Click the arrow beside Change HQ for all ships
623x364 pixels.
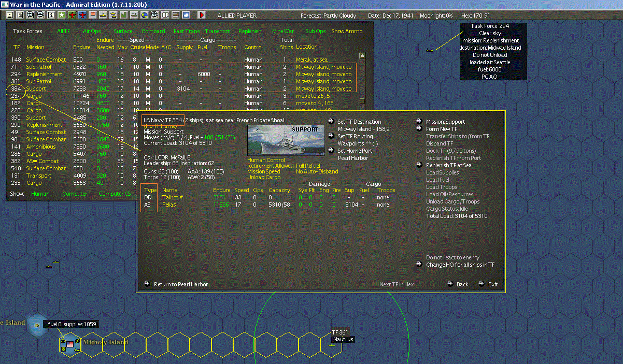[419, 265]
